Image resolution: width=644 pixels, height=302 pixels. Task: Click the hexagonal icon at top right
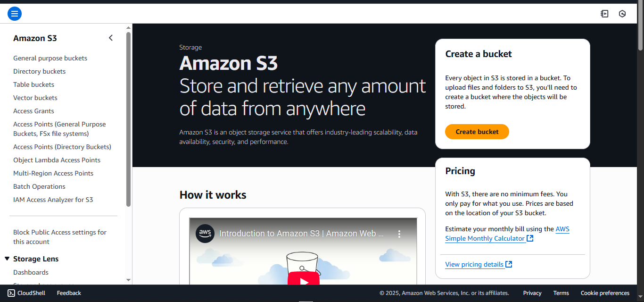622,14
